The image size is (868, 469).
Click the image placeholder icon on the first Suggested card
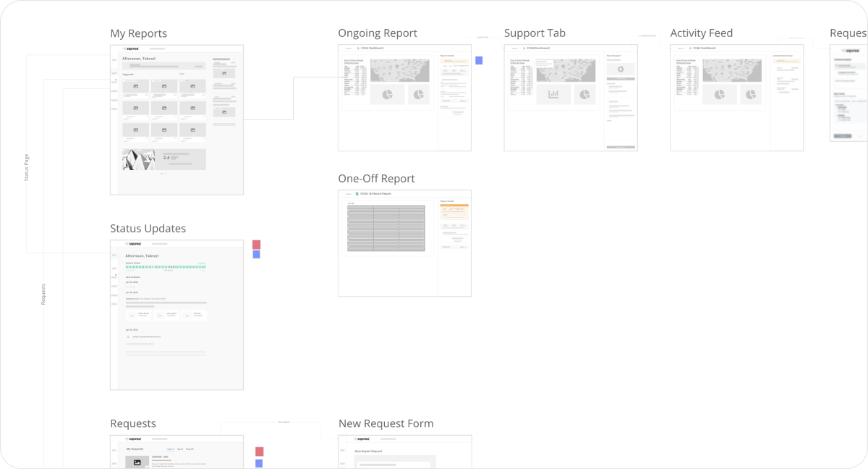(x=136, y=86)
